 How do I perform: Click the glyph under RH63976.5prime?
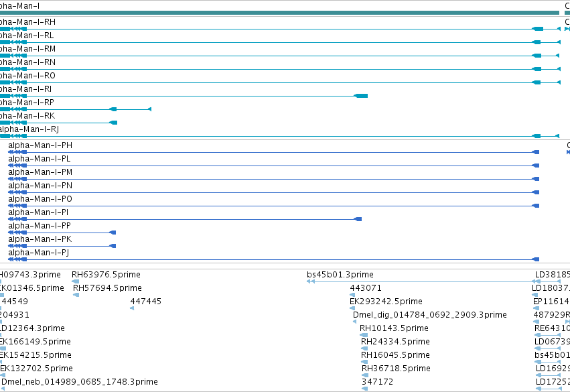click(x=76, y=281)
